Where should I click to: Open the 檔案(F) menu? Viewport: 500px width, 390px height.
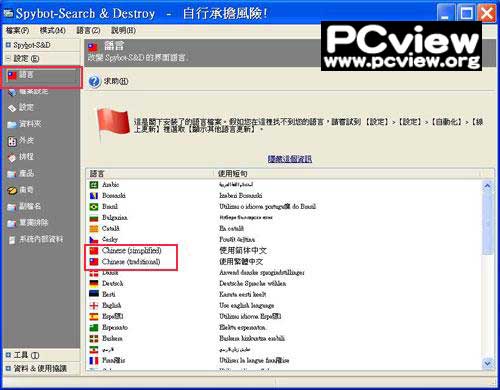point(17,31)
